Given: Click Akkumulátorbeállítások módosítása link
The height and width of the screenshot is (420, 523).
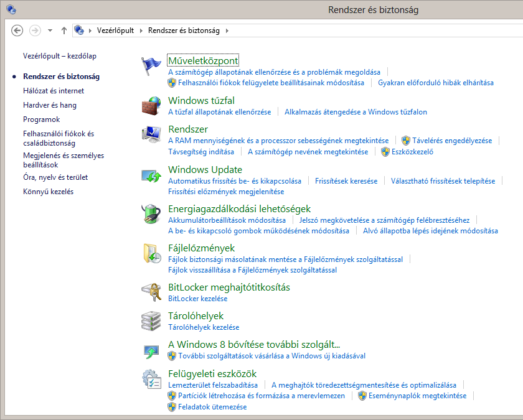Looking at the screenshot, I should (x=227, y=220).
